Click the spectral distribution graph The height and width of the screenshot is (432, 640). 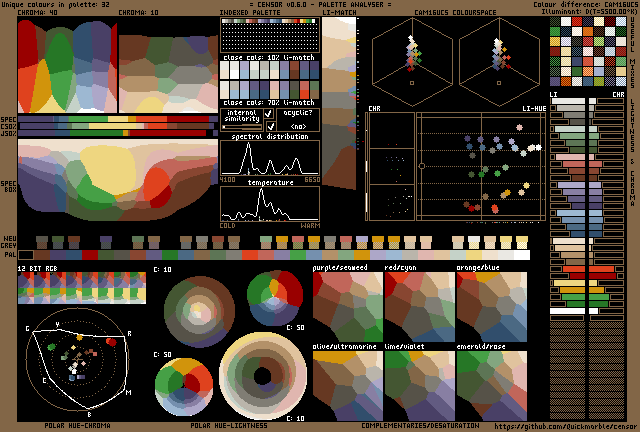pos(270,158)
